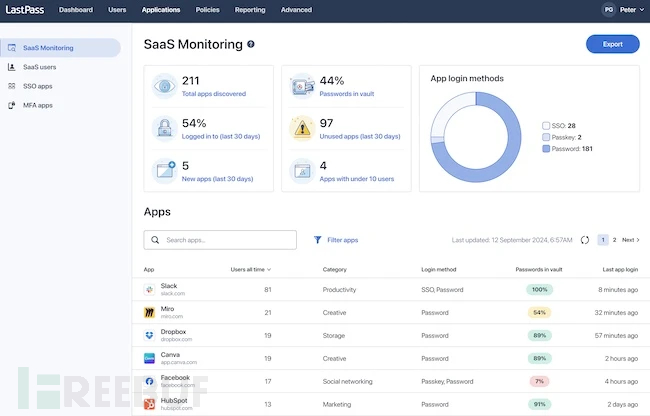The image size is (650, 416).
Task: Click the PG user avatar
Action: pyautogui.click(x=608, y=10)
